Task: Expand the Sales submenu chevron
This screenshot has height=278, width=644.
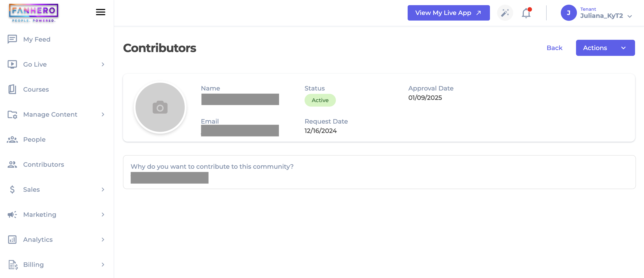Action: 103,189
